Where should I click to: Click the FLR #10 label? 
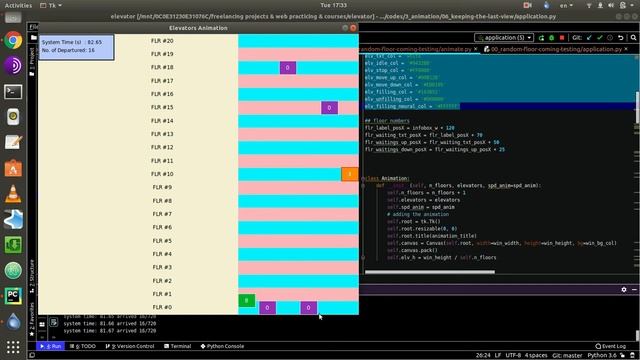pyautogui.click(x=162, y=174)
